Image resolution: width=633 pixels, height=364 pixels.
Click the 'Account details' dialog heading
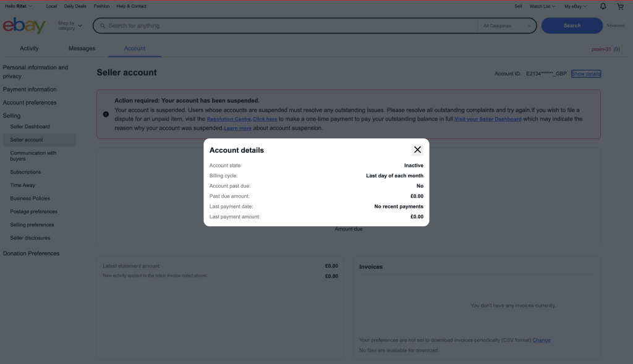click(237, 150)
